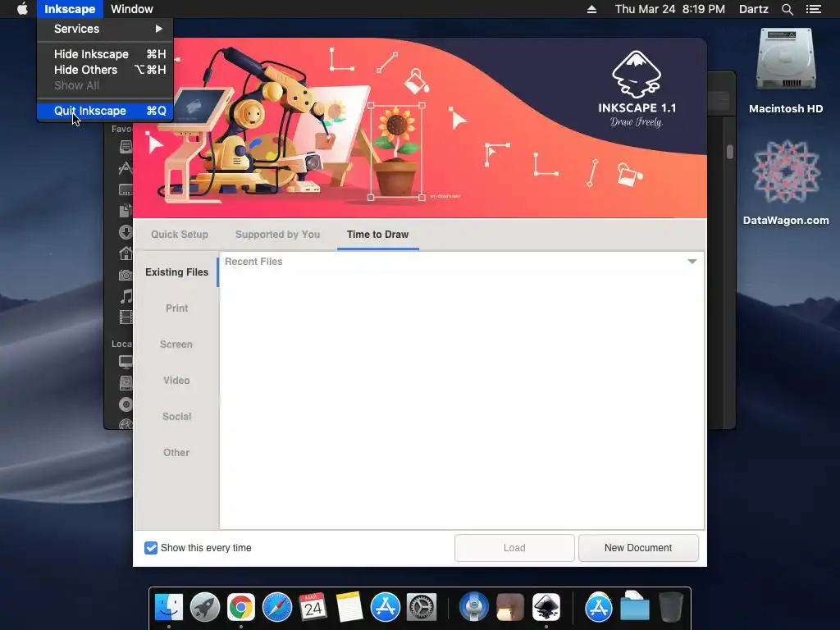Open Notification Center list icon

pos(814,9)
